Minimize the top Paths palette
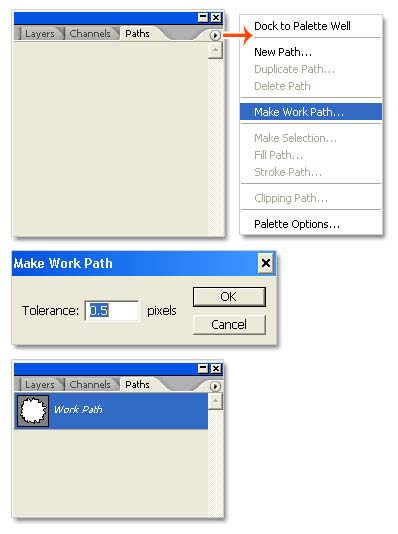398x534 pixels. 203,17
